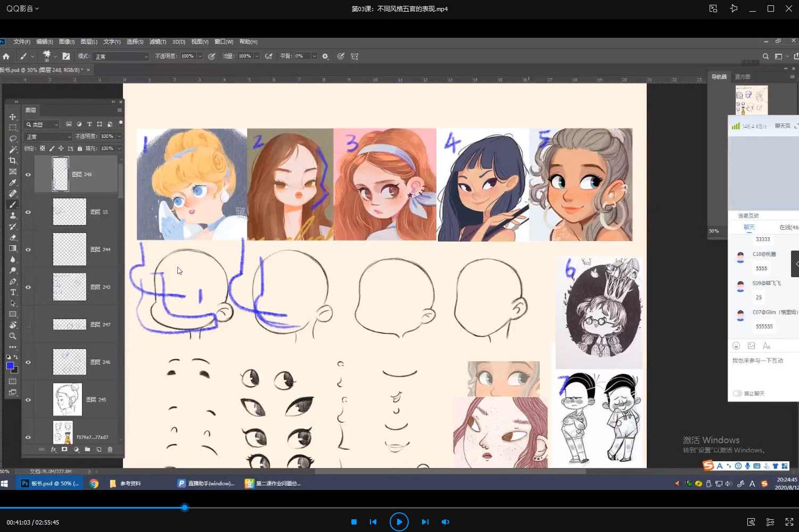
Task: Hide layer 图层 15 with eye icon
Action: 28,212
